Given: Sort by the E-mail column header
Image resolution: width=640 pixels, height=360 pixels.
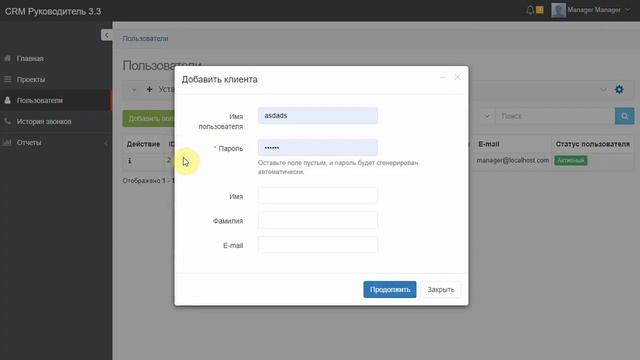Looking at the screenshot, I should pyautogui.click(x=489, y=144).
